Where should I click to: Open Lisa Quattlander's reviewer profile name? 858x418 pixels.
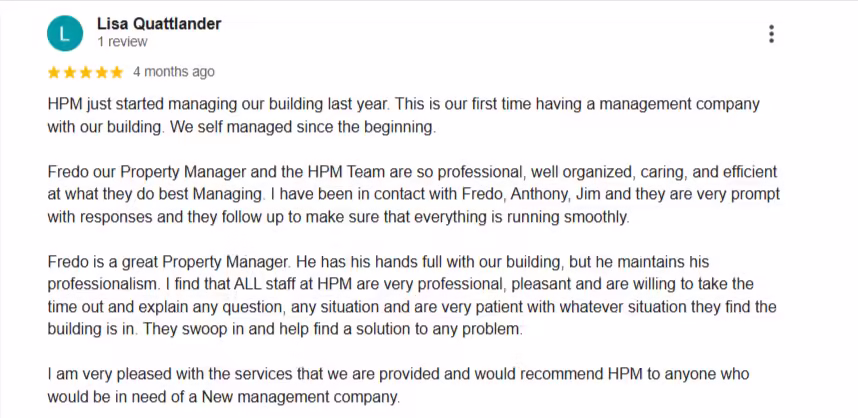(x=159, y=24)
